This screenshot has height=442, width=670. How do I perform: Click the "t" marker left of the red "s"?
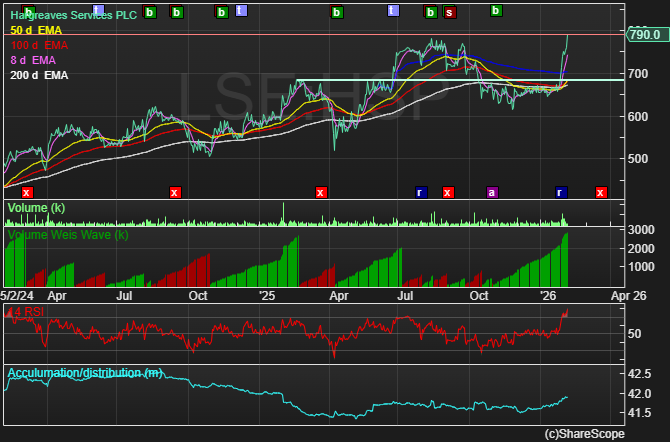(x=393, y=11)
